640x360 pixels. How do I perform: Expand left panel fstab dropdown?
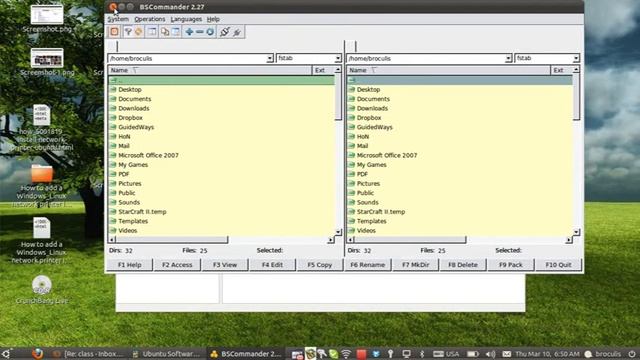pyautogui.click(x=338, y=58)
